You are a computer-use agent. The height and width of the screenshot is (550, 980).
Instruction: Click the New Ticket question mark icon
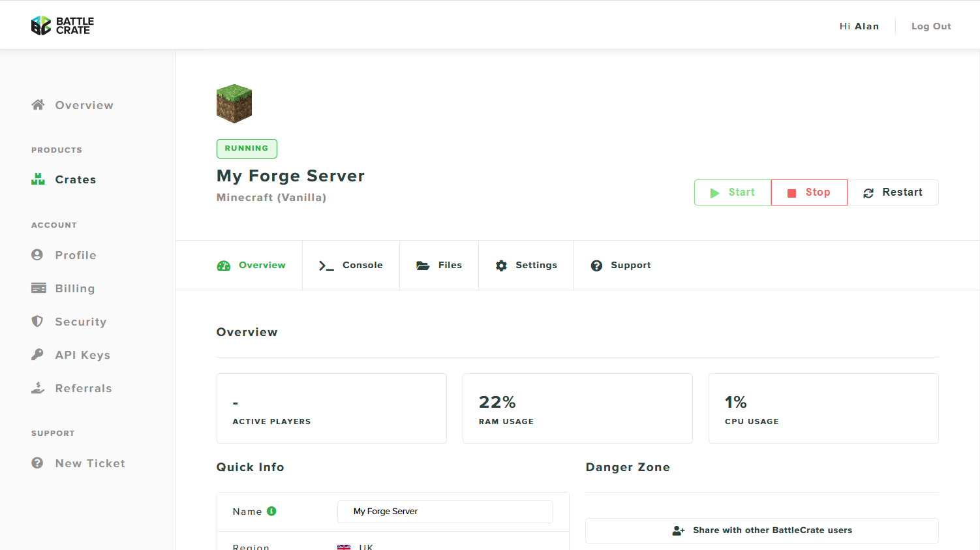pyautogui.click(x=37, y=463)
